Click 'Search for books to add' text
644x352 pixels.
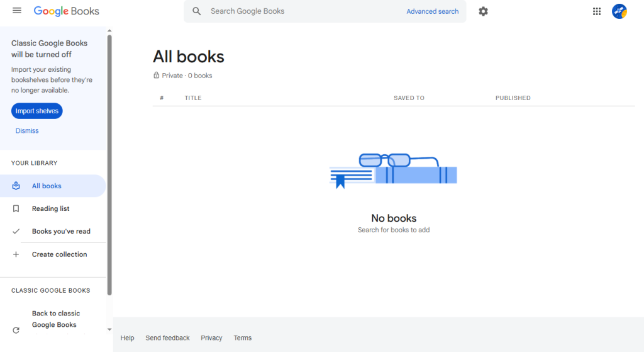(x=394, y=230)
